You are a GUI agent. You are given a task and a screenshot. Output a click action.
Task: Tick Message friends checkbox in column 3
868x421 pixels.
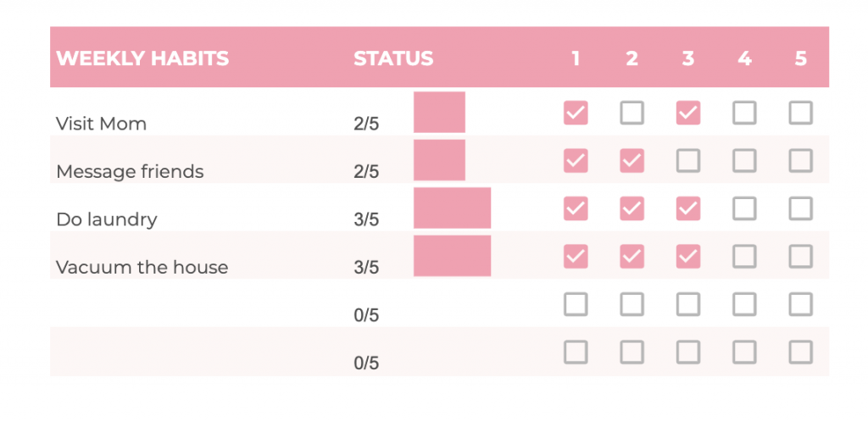click(688, 161)
